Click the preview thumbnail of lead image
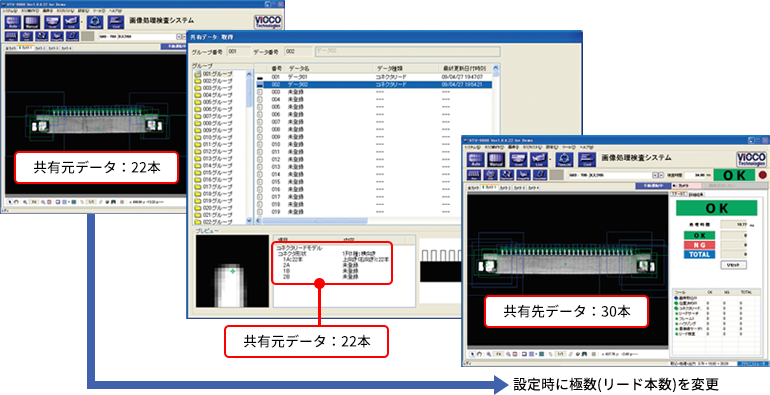Image resolution: width=770 pixels, height=395 pixels. tap(233, 271)
